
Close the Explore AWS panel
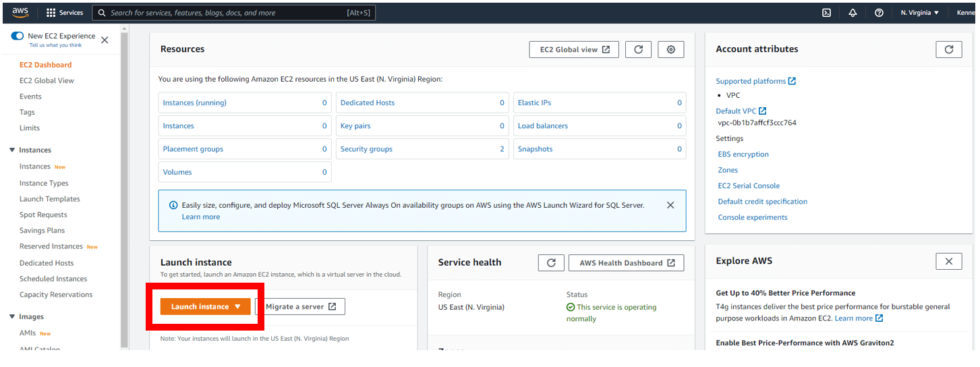coord(948,261)
